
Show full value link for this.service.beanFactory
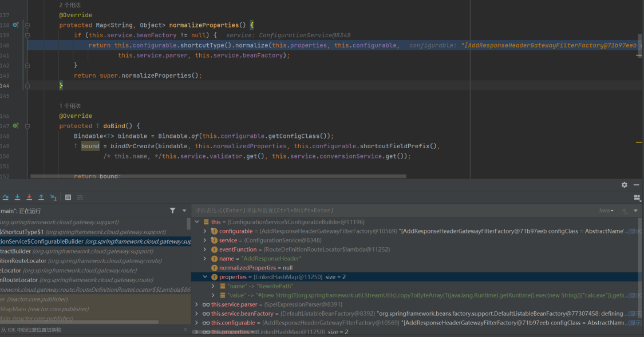634,314
